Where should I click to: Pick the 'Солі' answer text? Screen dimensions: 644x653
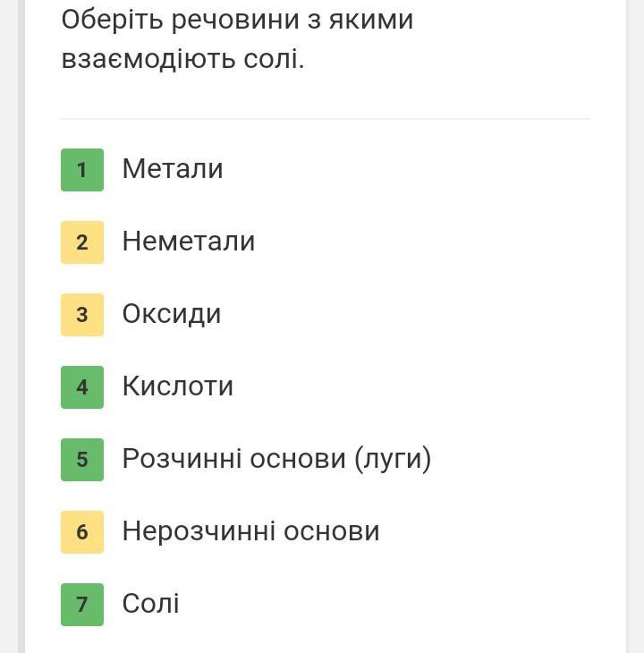pyautogui.click(x=151, y=604)
